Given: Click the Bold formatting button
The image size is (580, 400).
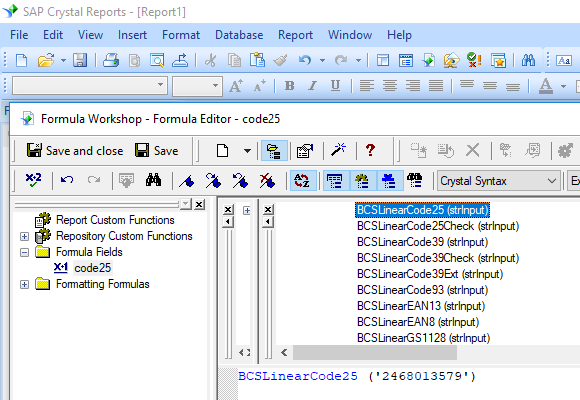Looking at the screenshot, I should 290,86.
